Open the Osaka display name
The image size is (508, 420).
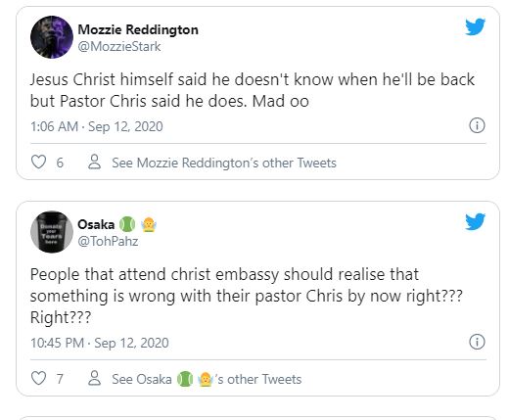click(x=96, y=224)
